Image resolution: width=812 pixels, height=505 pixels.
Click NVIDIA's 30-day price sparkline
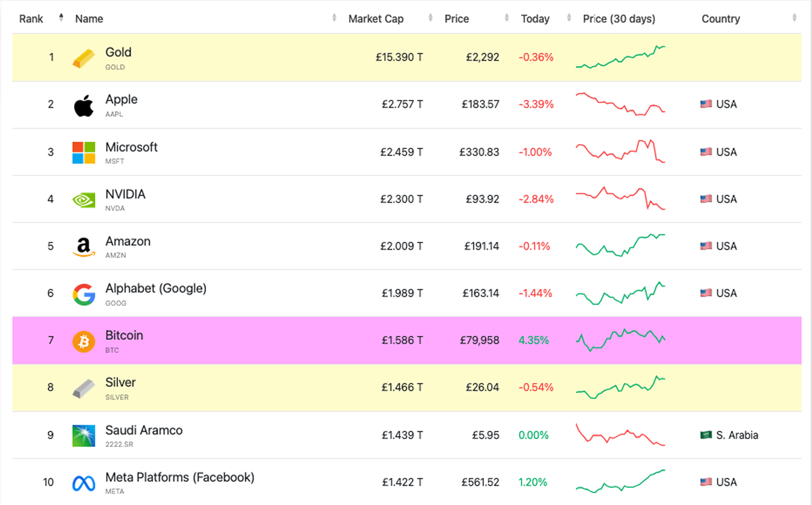tap(620, 199)
